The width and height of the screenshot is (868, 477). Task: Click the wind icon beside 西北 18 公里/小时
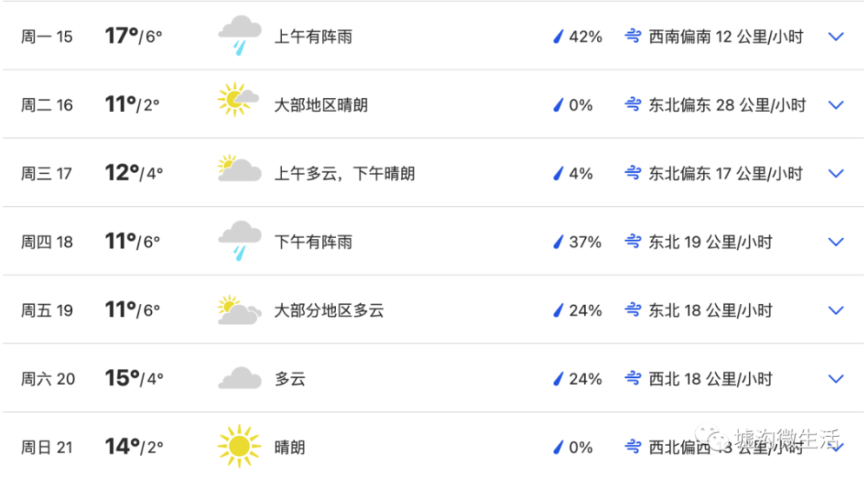(x=633, y=379)
